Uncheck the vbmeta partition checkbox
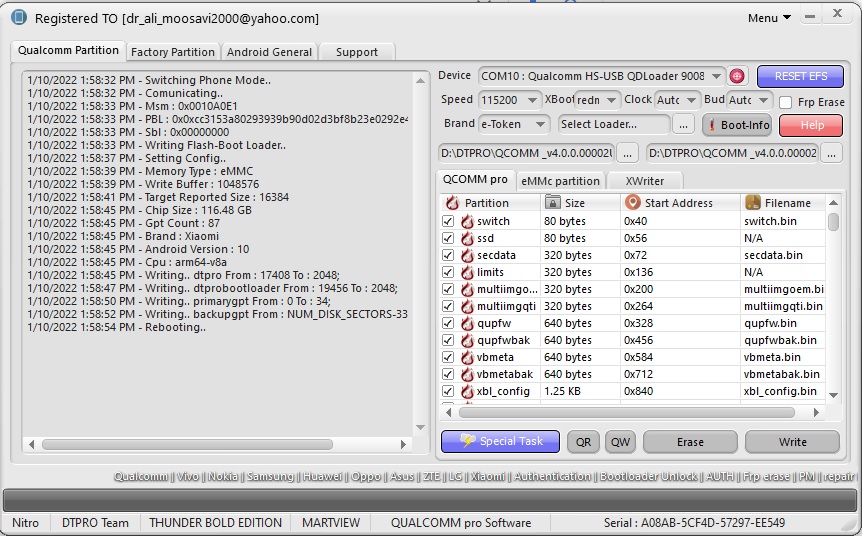 coord(448,357)
